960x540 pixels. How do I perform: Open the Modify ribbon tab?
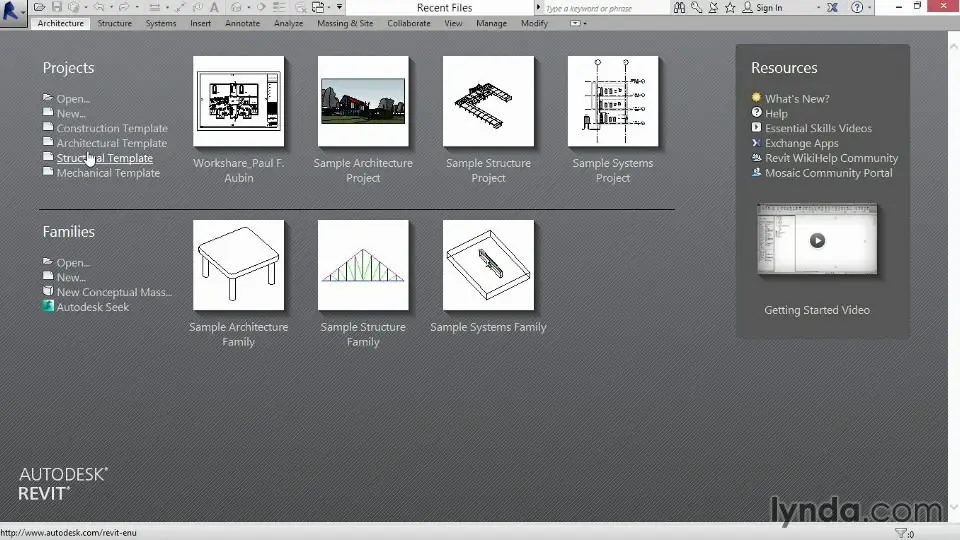(534, 23)
